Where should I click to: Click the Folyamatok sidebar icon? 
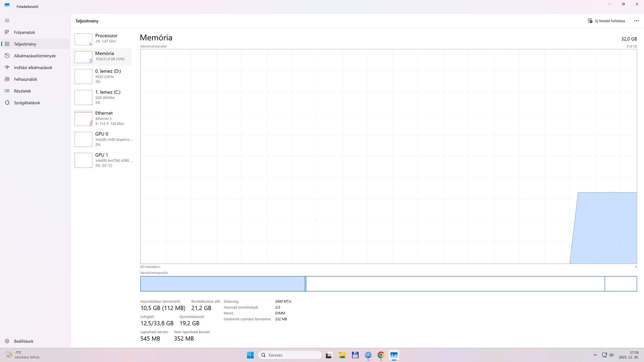[7, 32]
